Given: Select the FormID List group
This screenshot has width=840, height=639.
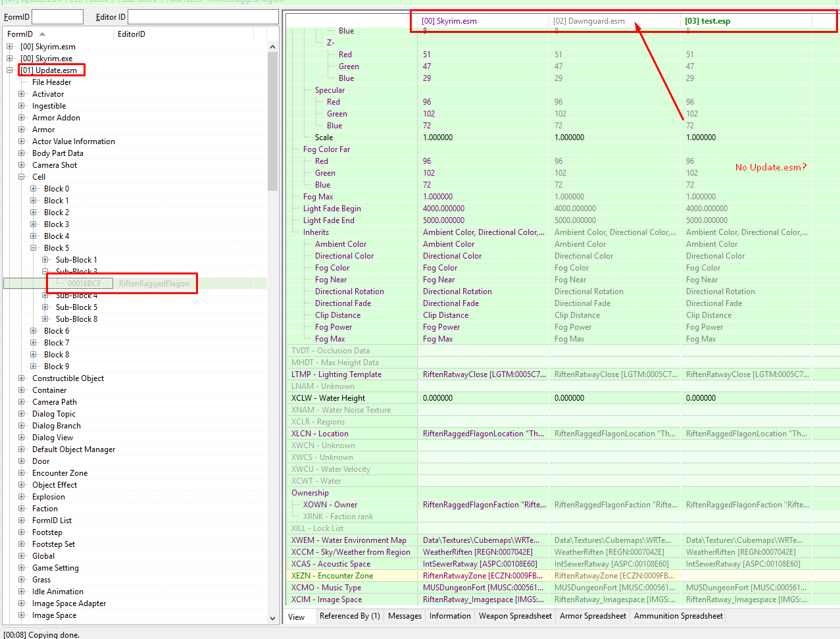Looking at the screenshot, I should pos(52,521).
